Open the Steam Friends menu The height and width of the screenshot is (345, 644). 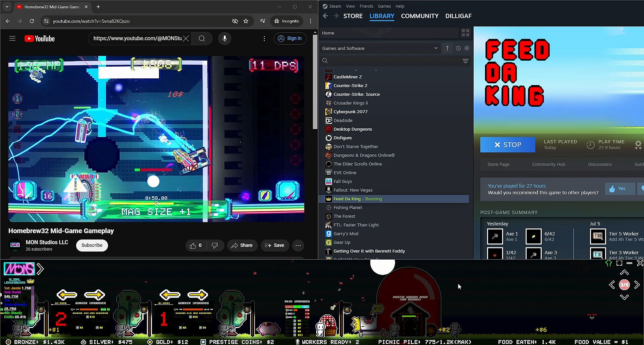pyautogui.click(x=366, y=6)
